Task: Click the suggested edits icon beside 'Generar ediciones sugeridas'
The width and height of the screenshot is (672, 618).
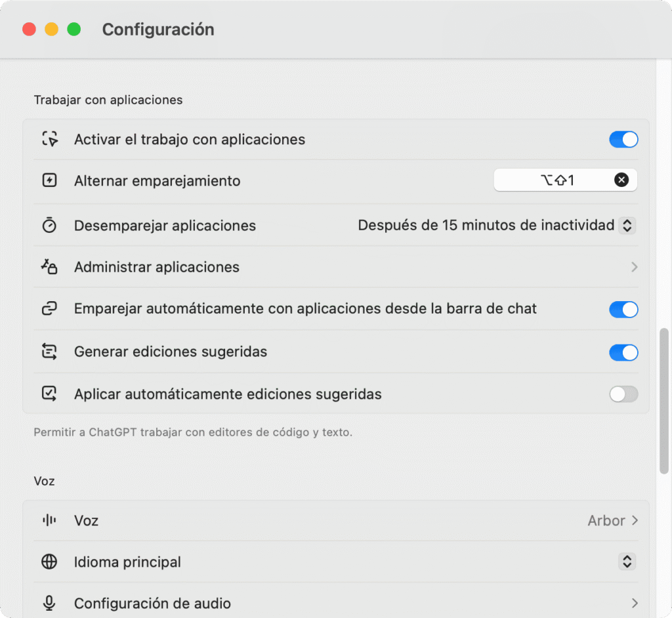Action: coord(49,352)
